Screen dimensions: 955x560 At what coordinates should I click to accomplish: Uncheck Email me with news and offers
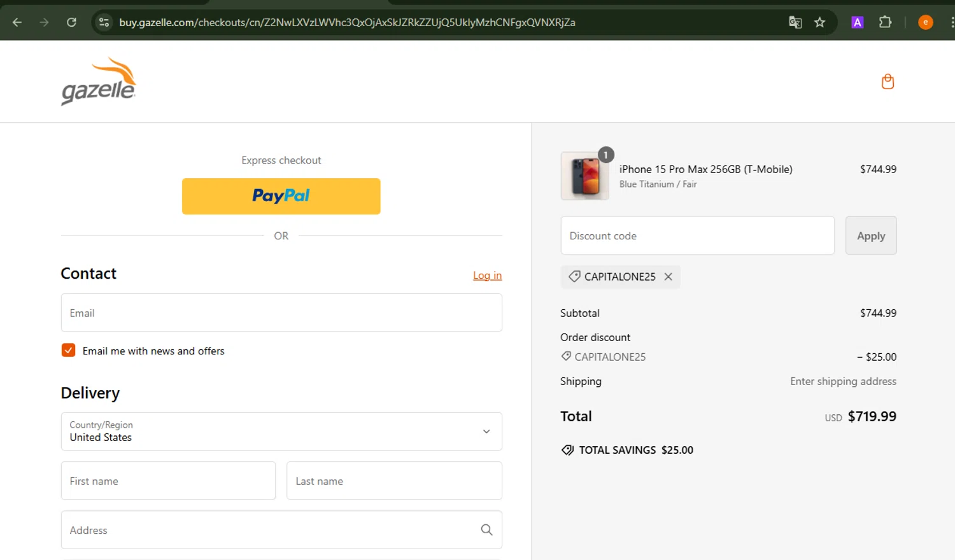pyautogui.click(x=68, y=350)
